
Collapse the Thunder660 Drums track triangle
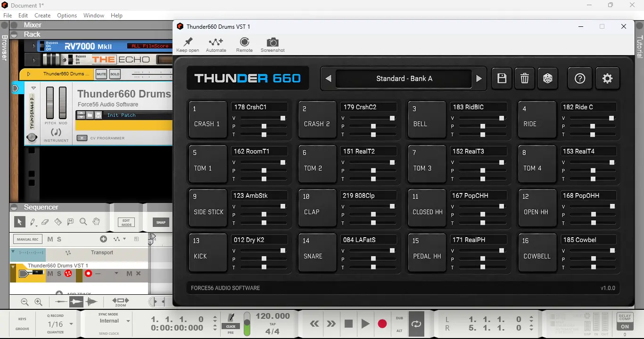13,267
